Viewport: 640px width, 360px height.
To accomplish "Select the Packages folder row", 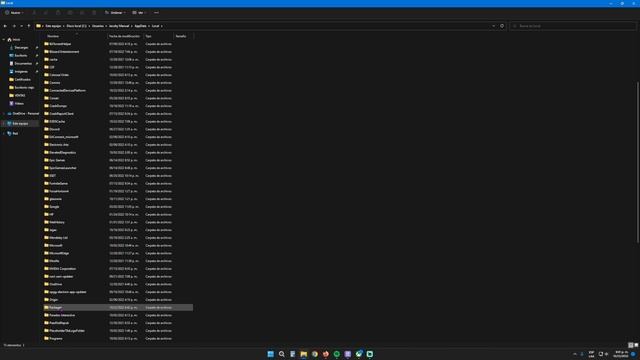I will click(118, 308).
